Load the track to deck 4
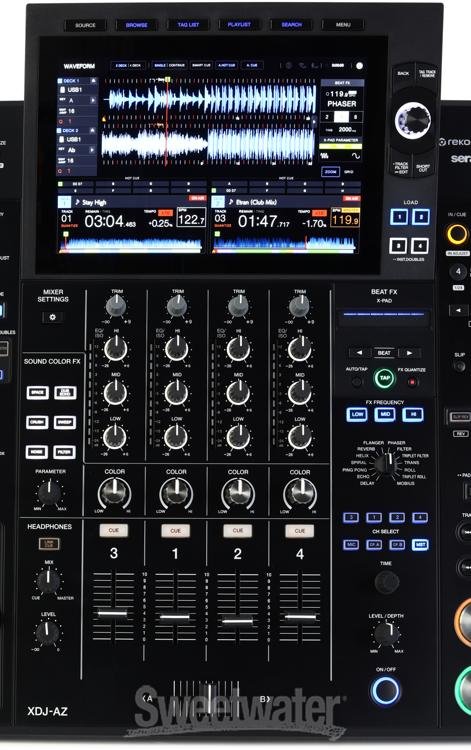Viewport: 471px width, 750px height. 420,246
